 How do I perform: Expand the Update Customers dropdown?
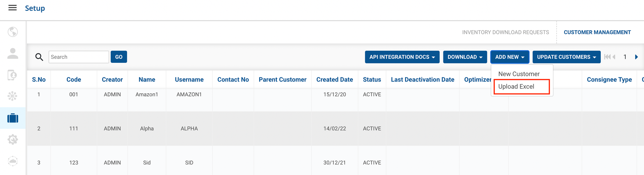(566, 57)
